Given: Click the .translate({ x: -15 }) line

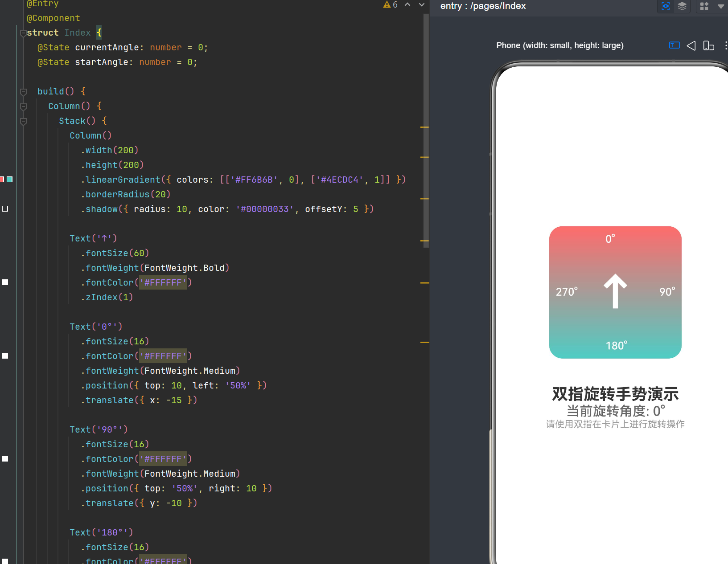Looking at the screenshot, I should pyautogui.click(x=139, y=401).
